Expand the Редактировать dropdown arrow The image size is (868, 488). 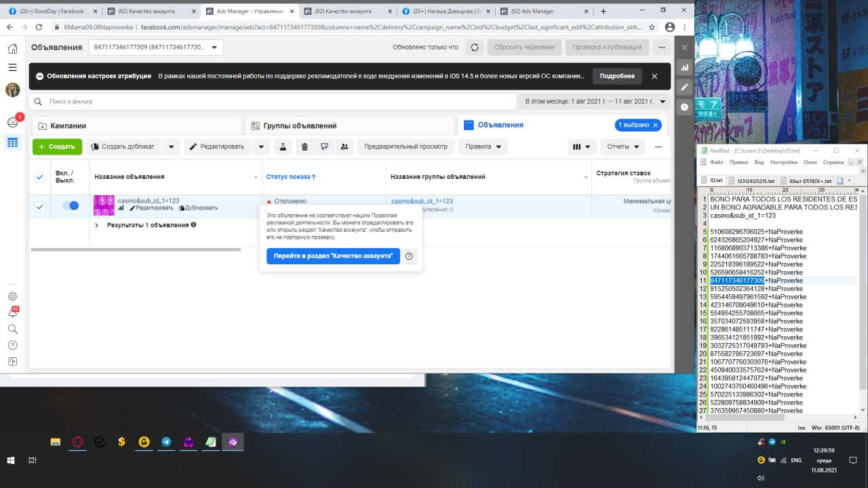coord(262,146)
